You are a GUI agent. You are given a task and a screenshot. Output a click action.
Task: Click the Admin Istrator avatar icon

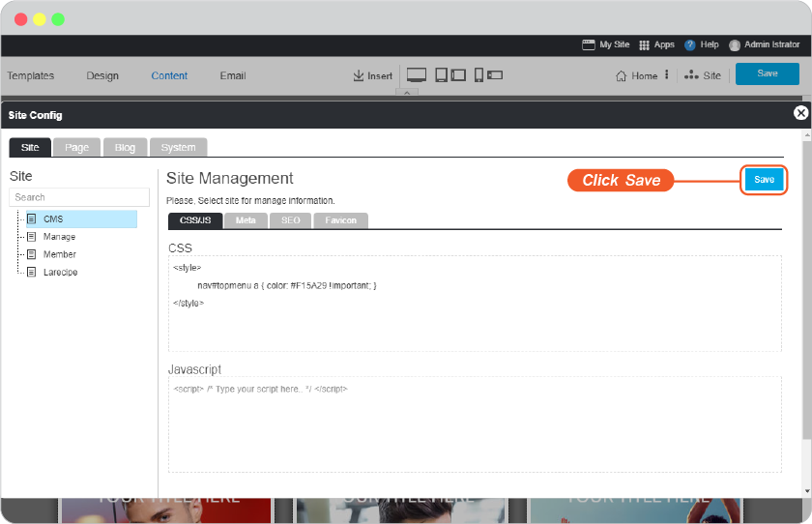coord(735,45)
